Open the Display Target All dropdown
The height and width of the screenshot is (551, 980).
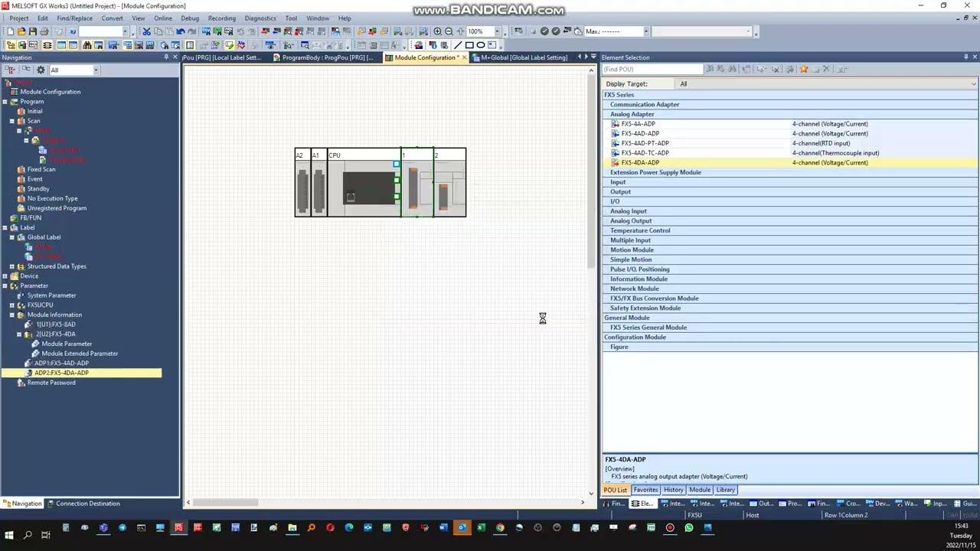(x=973, y=84)
